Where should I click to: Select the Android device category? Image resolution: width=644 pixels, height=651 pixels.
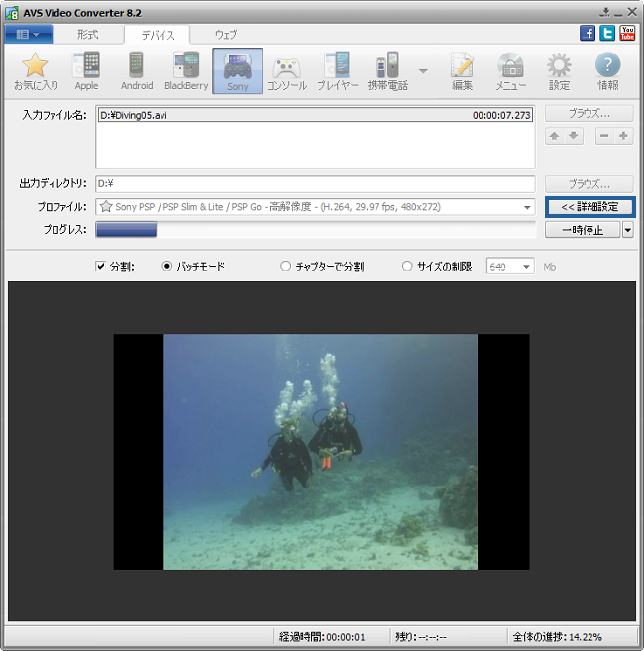tap(137, 71)
